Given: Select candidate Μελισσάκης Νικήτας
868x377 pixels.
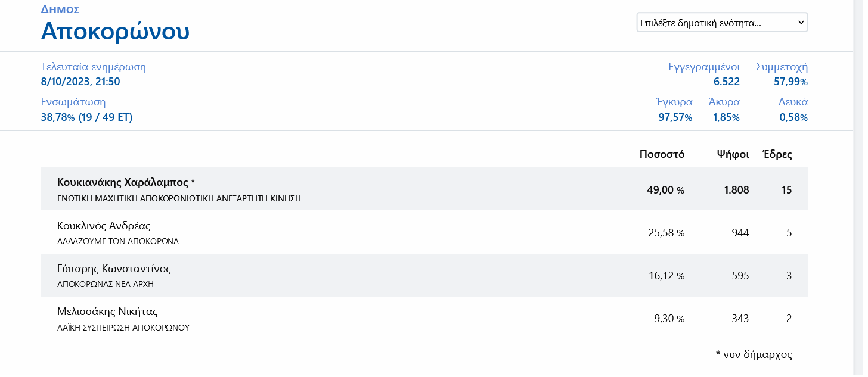Looking at the screenshot, I should pyautogui.click(x=107, y=311).
